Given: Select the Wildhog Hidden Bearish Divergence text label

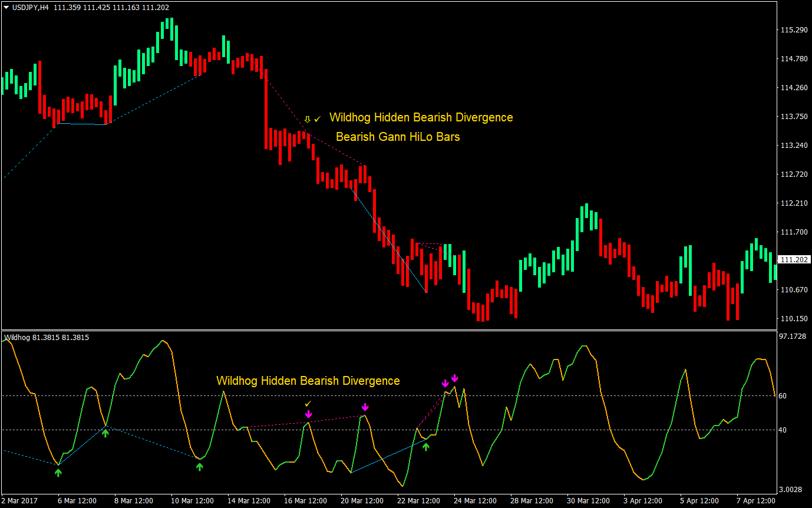Looking at the screenshot, I should [x=421, y=117].
